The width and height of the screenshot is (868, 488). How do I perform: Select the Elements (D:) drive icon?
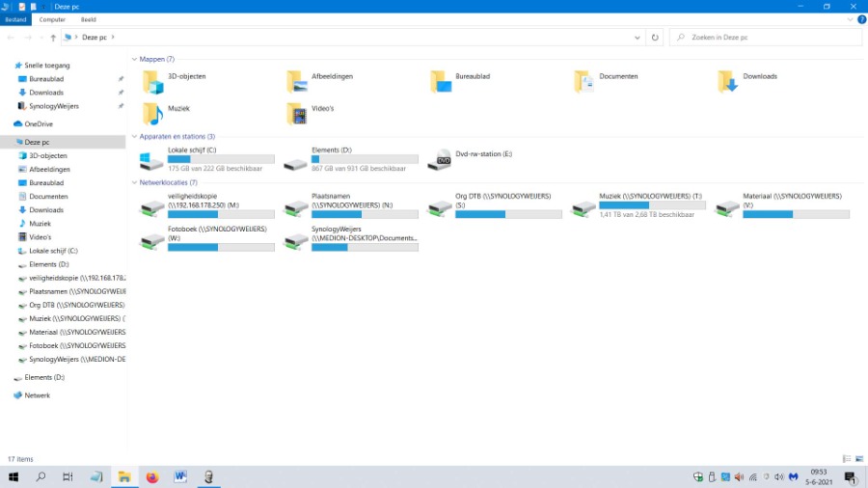point(296,160)
